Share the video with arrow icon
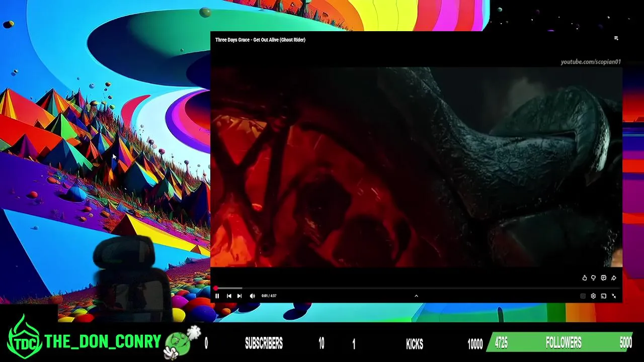This screenshot has width=644, height=362. [614, 278]
